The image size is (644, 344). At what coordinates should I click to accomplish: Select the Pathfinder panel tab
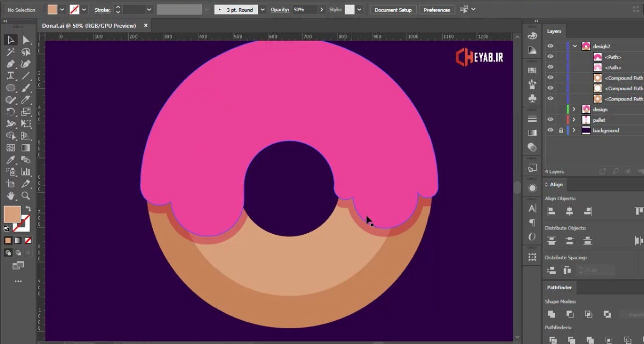[559, 288]
